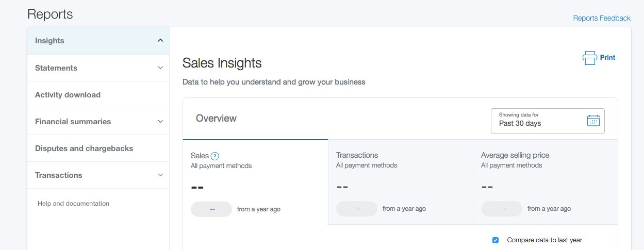Screen dimensions: 644x250
Task: Open Activity download in sidebar
Action: pos(68,95)
